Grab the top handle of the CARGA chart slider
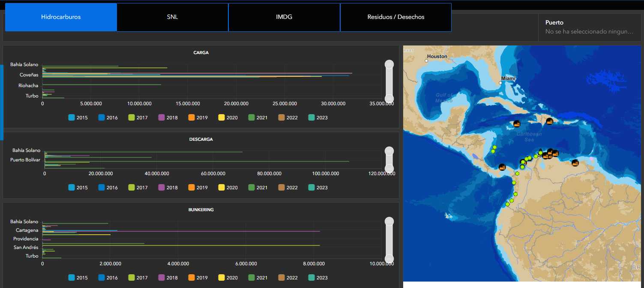644x288 pixels. [389, 64]
